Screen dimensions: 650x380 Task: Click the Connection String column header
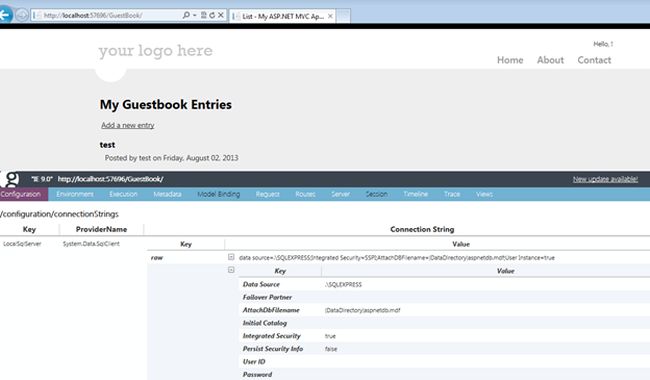pyautogui.click(x=422, y=229)
